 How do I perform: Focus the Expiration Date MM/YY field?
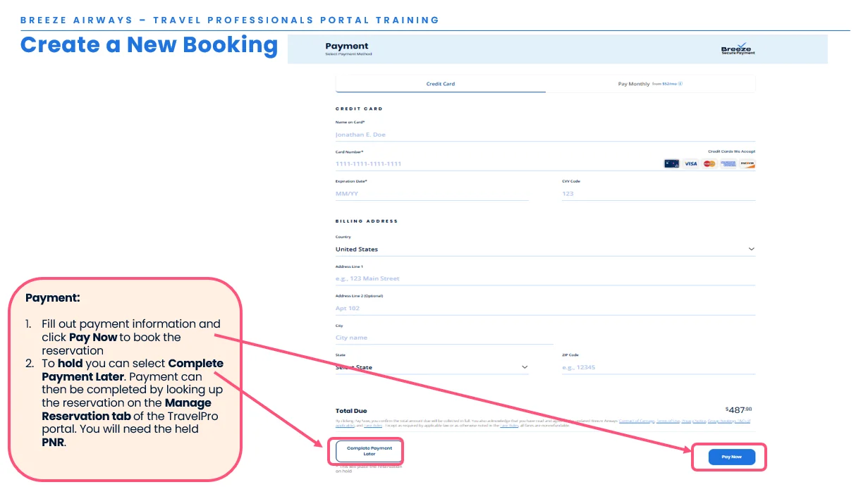(432, 193)
